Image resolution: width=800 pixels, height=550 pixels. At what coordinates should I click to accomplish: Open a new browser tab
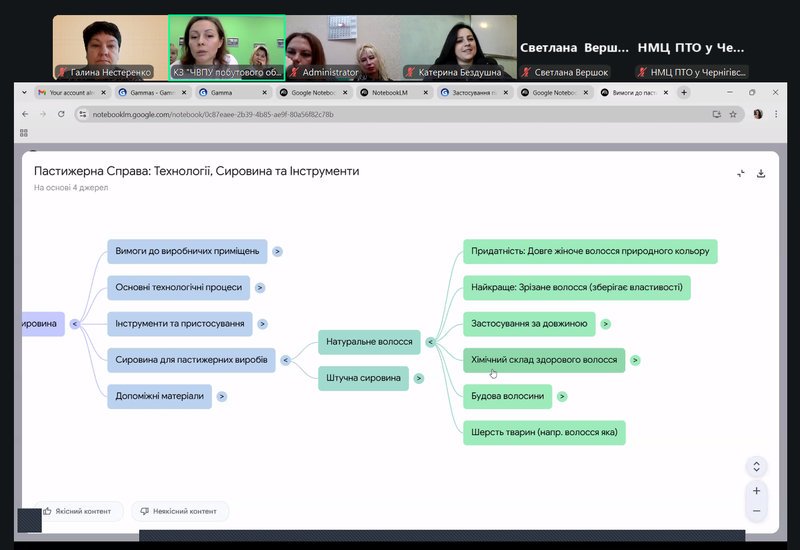coord(684,92)
